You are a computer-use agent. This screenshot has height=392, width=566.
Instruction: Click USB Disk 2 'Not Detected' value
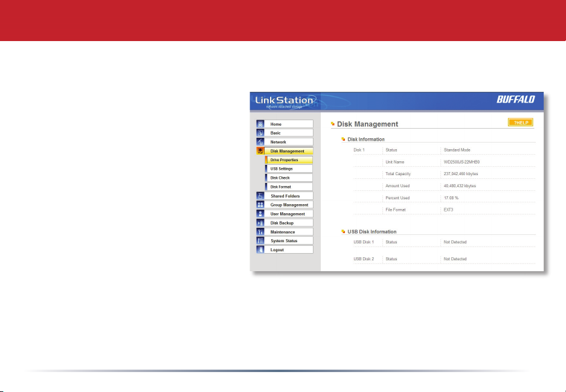[455, 259]
